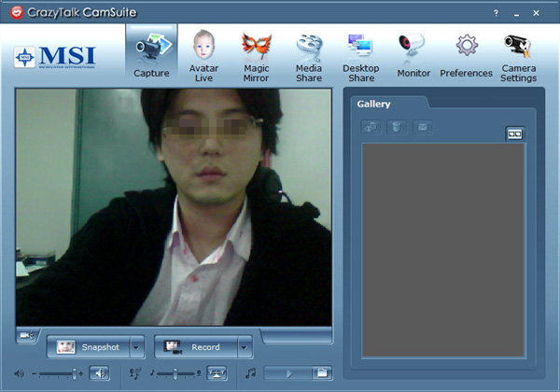The width and height of the screenshot is (560, 392).
Task: Open Preferences with the gear icon
Action: tap(466, 55)
